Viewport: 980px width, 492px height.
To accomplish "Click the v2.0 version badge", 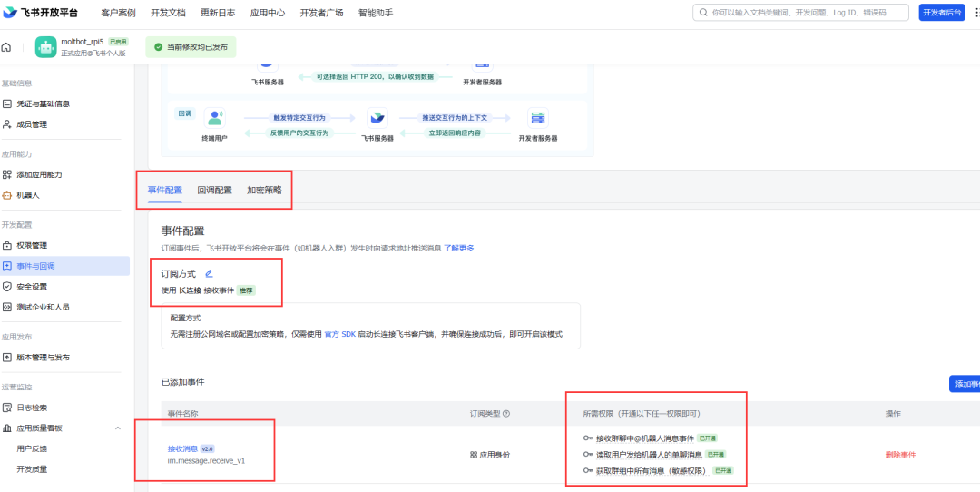I will tap(208, 448).
